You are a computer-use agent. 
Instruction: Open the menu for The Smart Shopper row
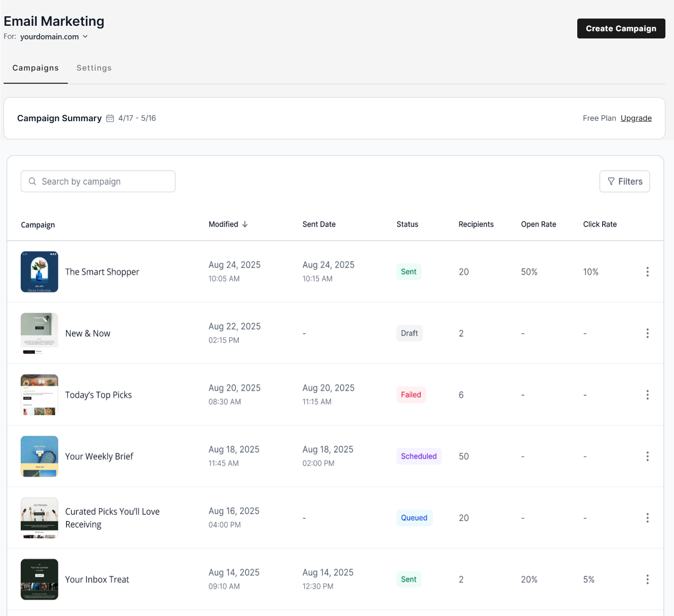tap(647, 272)
